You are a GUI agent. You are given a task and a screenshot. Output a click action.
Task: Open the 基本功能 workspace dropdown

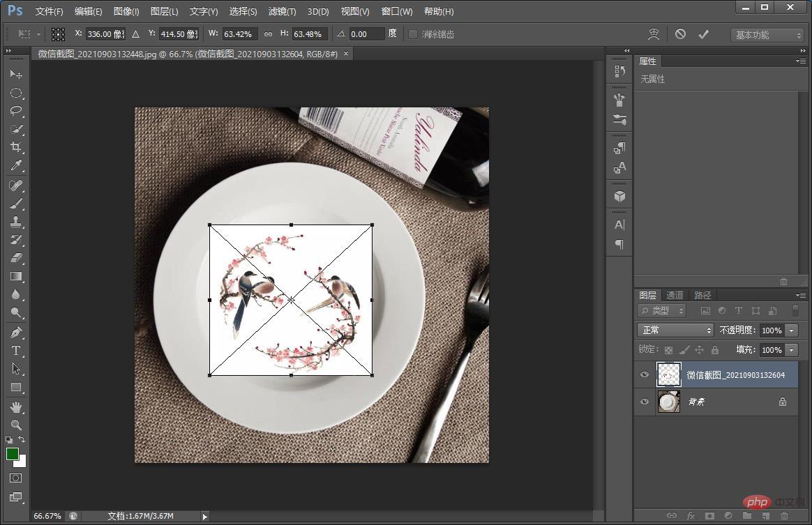pyautogui.click(x=767, y=35)
